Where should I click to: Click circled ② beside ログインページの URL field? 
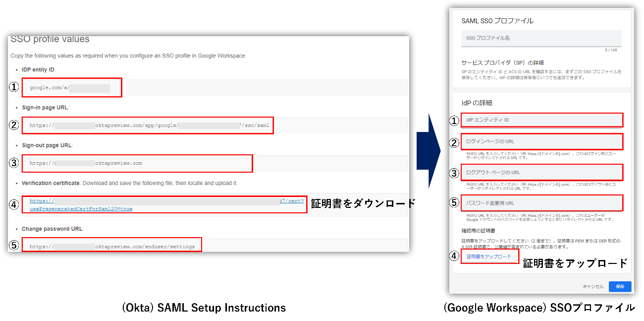(x=454, y=142)
